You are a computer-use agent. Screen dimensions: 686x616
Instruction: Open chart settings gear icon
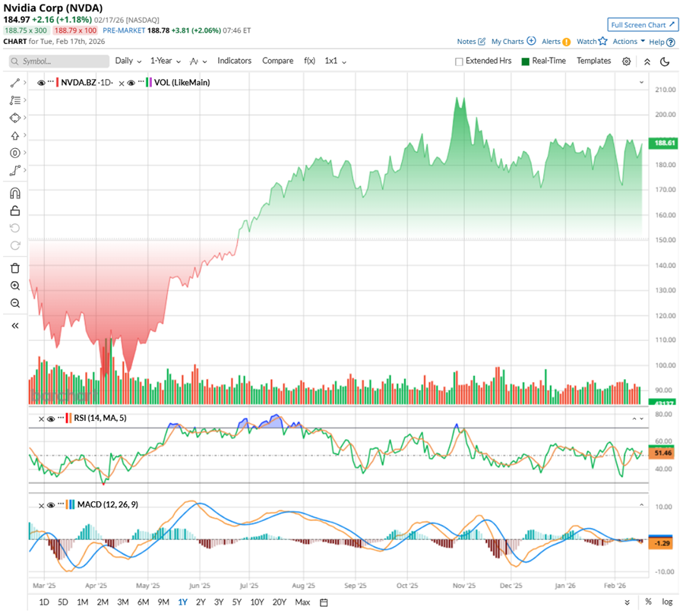click(627, 62)
